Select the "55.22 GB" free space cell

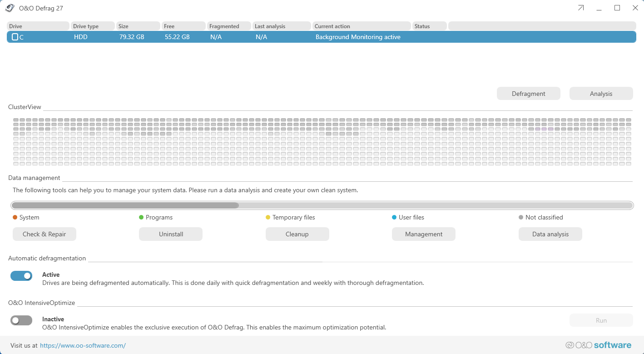click(x=177, y=37)
